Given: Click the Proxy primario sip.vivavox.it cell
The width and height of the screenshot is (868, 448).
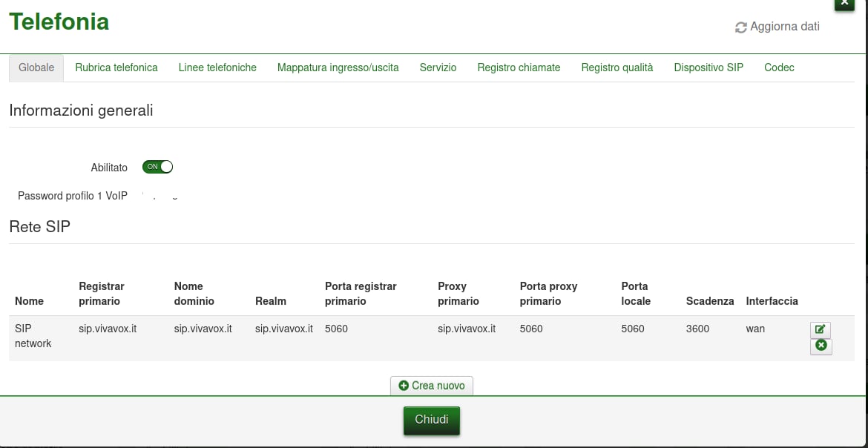Looking at the screenshot, I should click(x=467, y=329).
